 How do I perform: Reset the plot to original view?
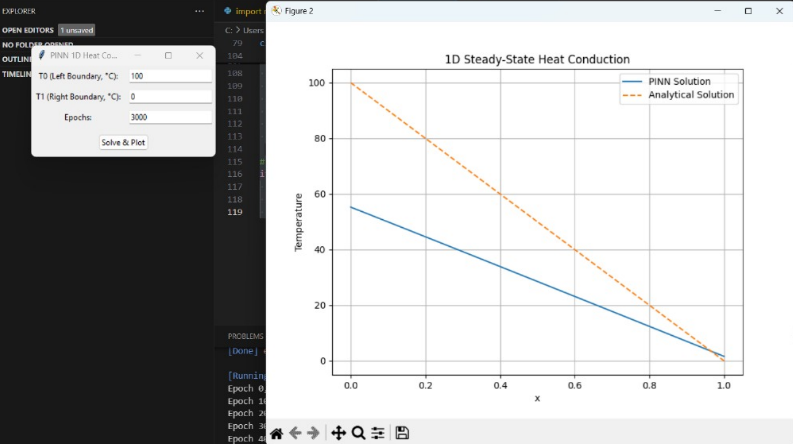(277, 433)
